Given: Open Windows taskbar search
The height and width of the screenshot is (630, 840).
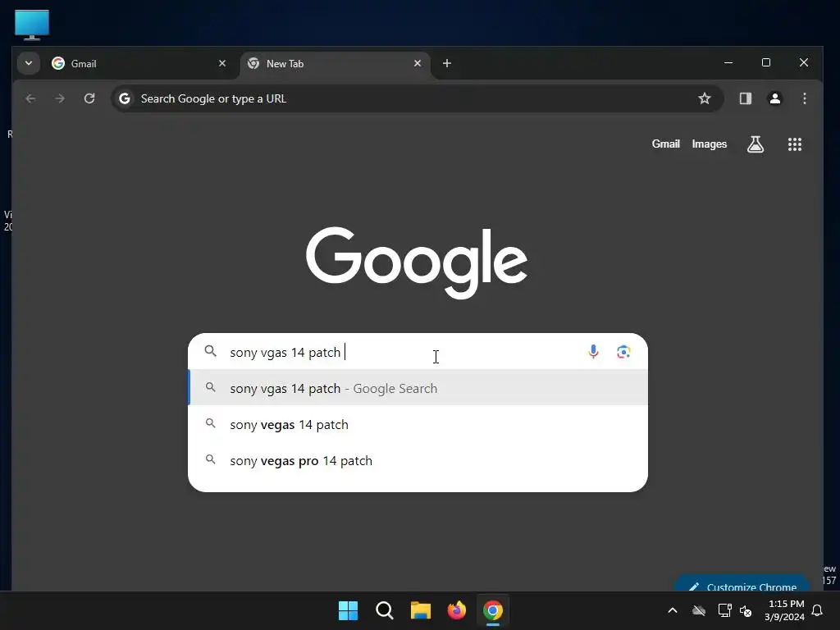Looking at the screenshot, I should coord(384,610).
